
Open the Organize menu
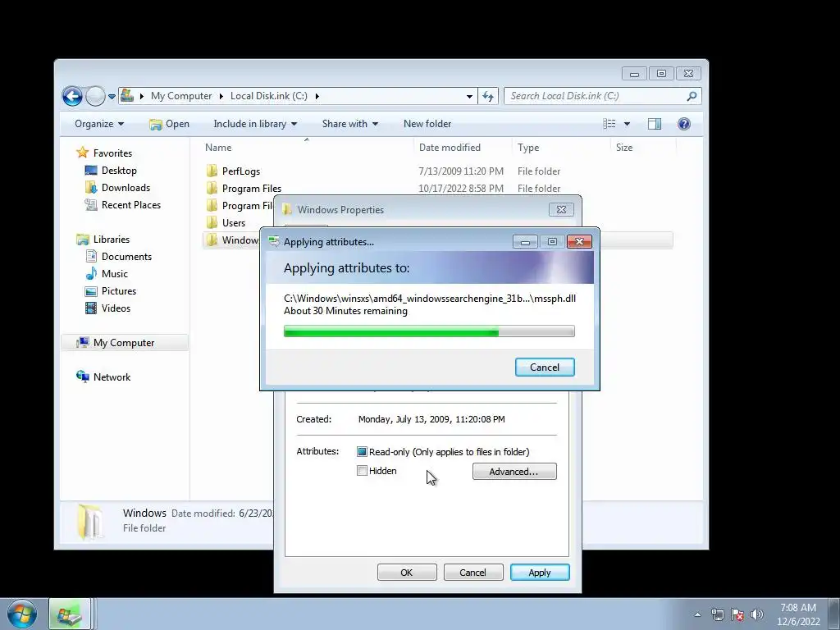pos(99,124)
